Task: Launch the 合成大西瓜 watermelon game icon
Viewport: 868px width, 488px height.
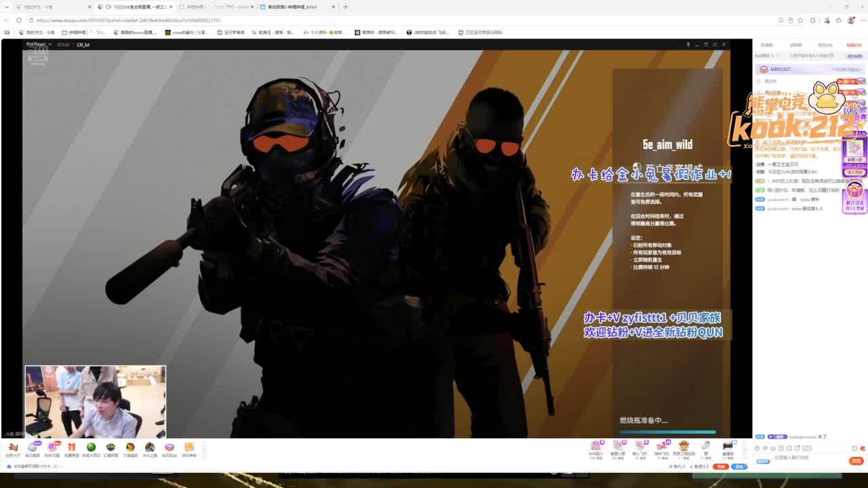Action: tap(91, 449)
